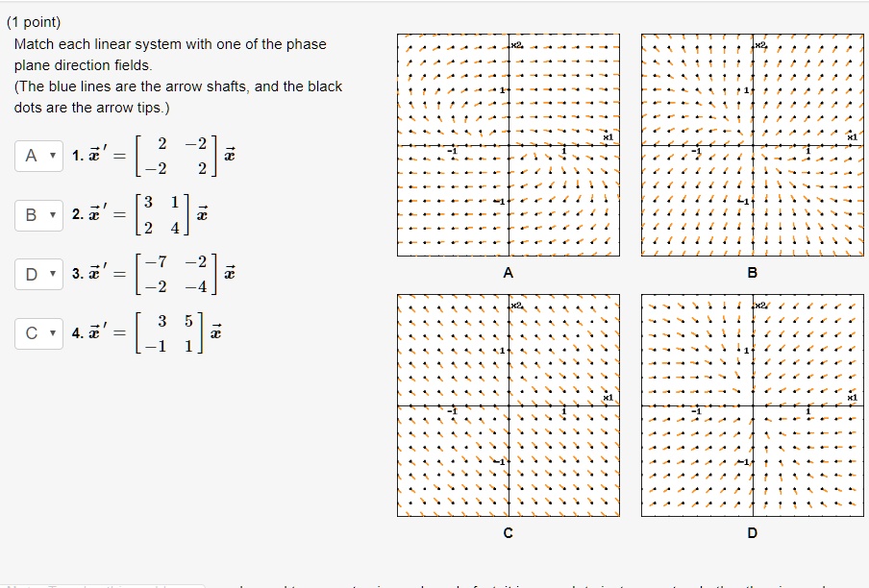Screen dimensions: 869x588
Task: Select the dropdown currently showing B
Action: pyautogui.click(x=37, y=215)
